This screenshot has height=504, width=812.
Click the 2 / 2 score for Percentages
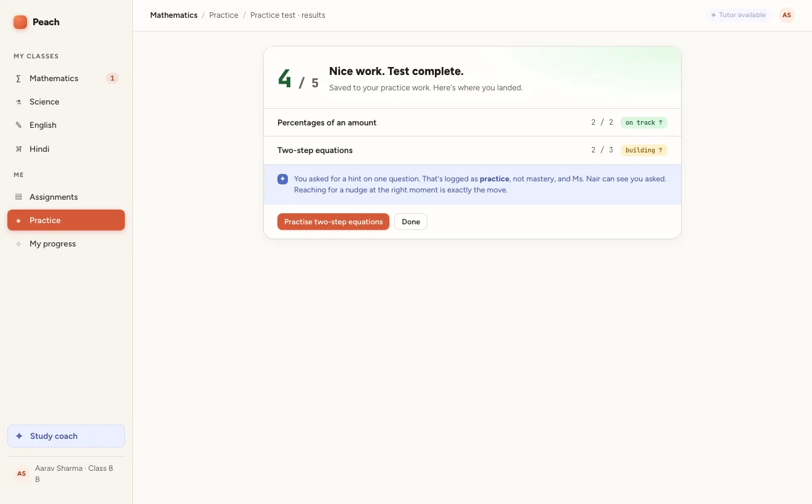(602, 123)
